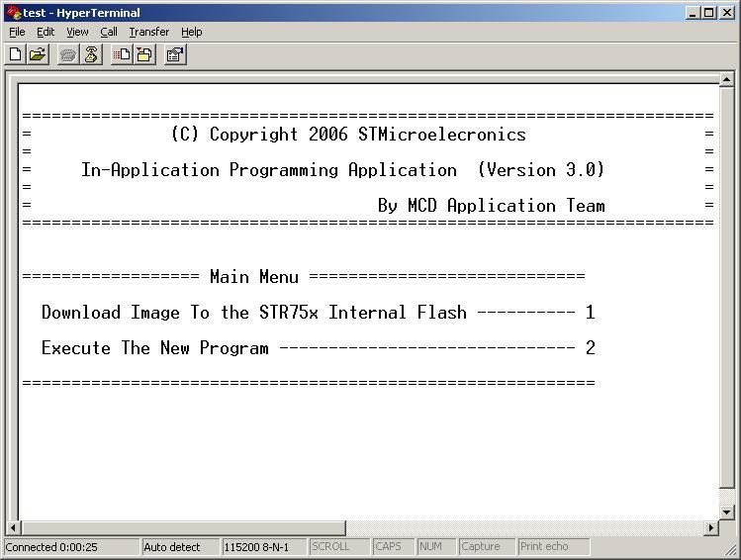Click the Send file toolbar icon
741x560 pixels.
(x=122, y=54)
